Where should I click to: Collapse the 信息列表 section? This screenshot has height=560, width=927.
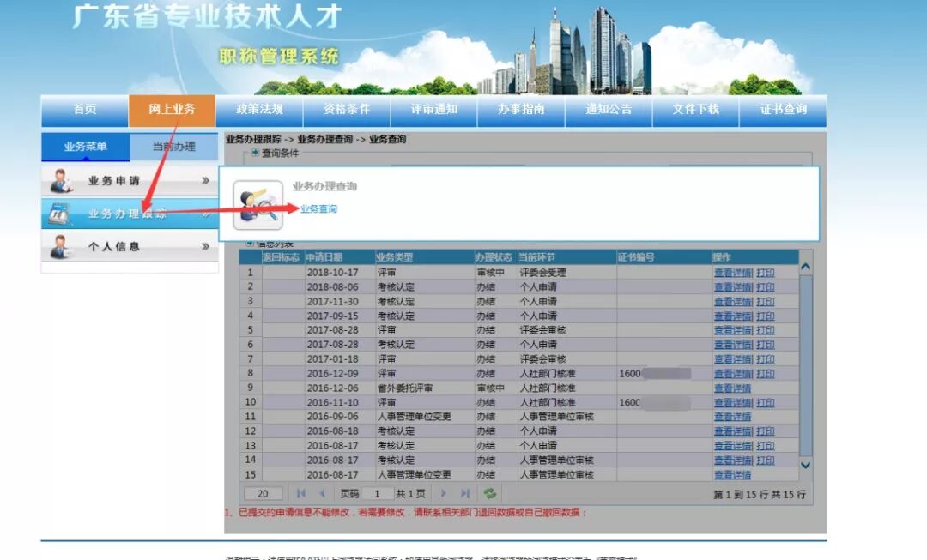click(249, 244)
